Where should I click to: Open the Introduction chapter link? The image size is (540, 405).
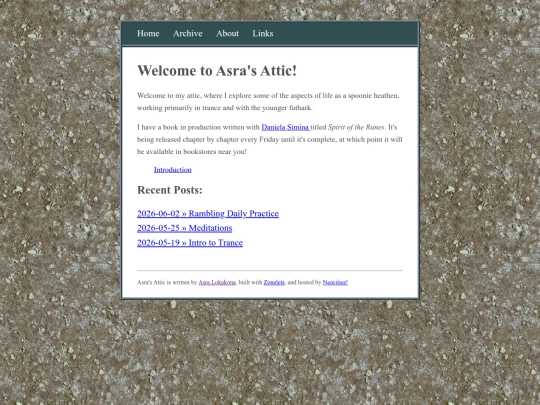pos(173,169)
